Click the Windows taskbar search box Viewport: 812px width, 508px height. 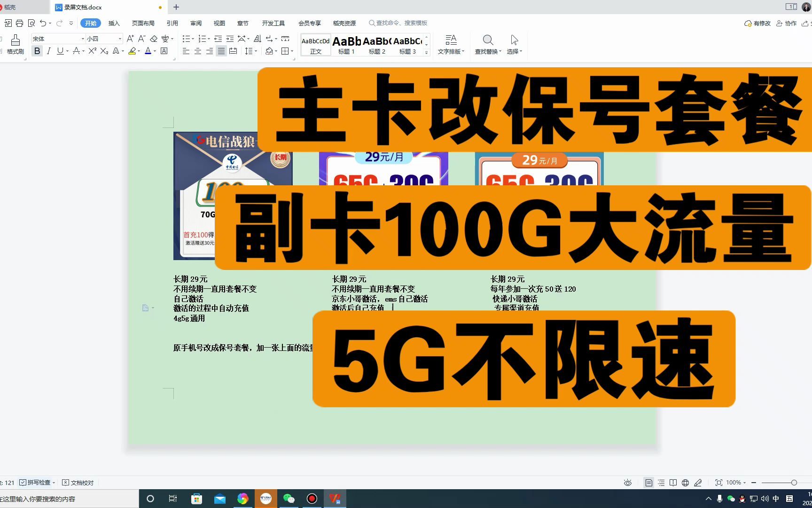point(69,499)
